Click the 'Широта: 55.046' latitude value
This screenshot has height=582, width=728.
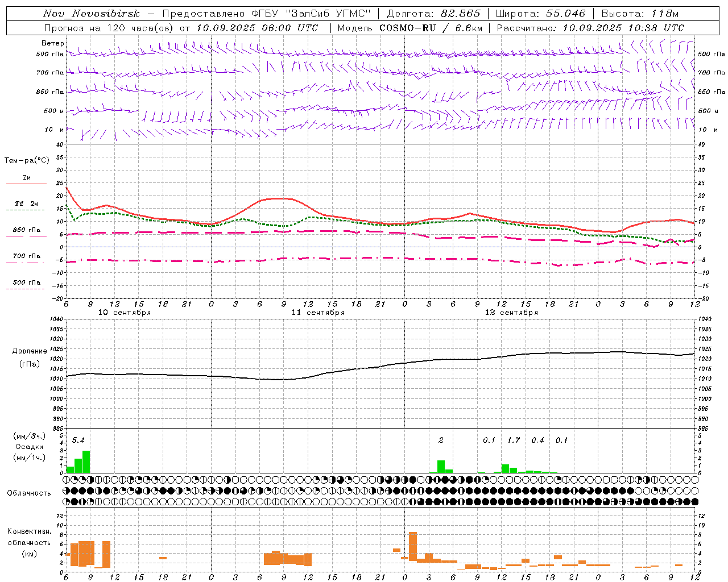pyautogui.click(x=541, y=14)
